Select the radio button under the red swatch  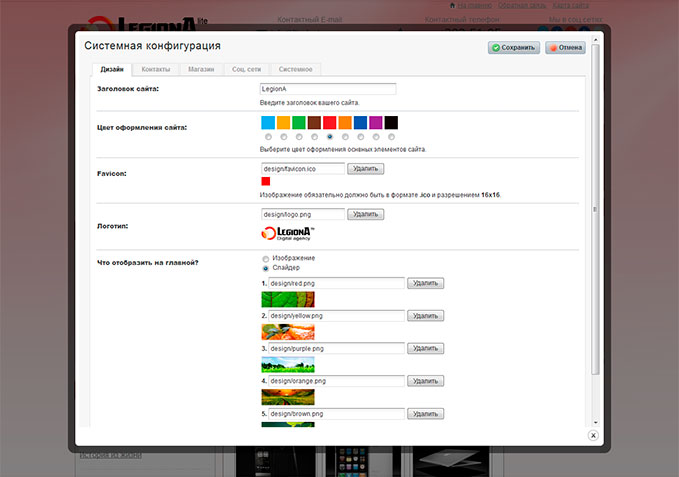coord(330,137)
